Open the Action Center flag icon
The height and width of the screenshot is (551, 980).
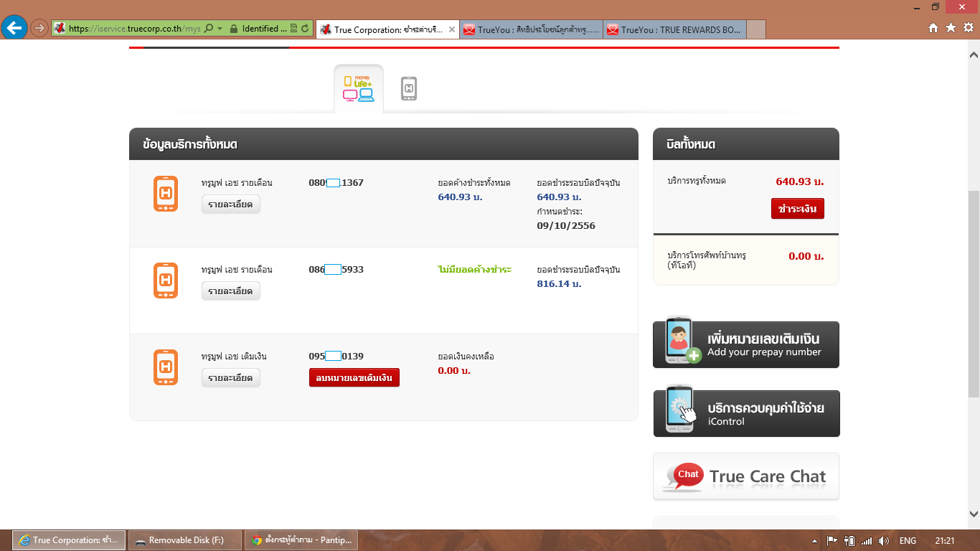tap(832, 541)
